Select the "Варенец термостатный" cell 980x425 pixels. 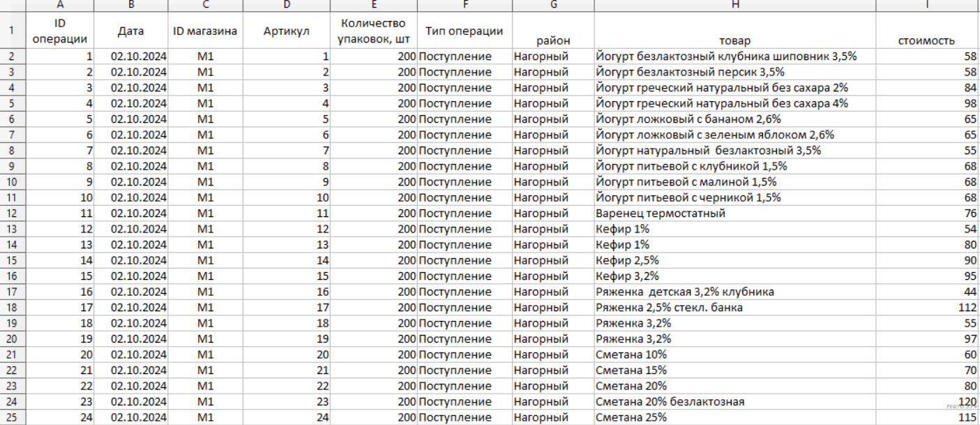(734, 214)
